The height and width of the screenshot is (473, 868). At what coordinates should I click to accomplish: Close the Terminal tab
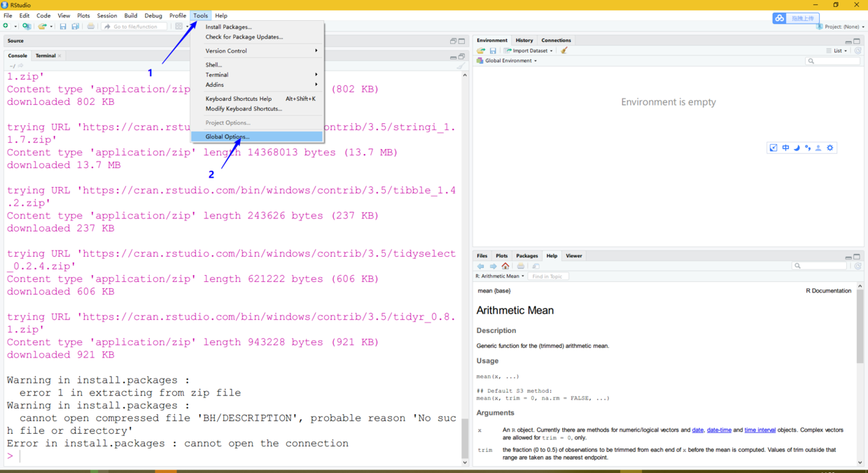[60, 56]
